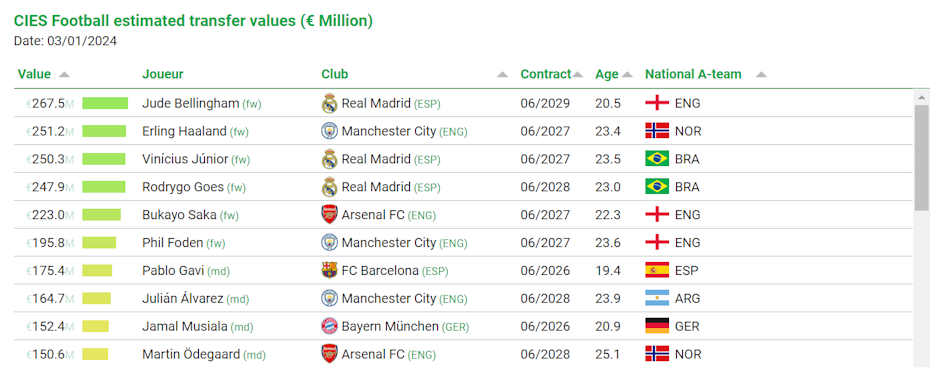Image resolution: width=940 pixels, height=370 pixels.
Task: Sort by Club using the arrow
Action: tap(502, 75)
